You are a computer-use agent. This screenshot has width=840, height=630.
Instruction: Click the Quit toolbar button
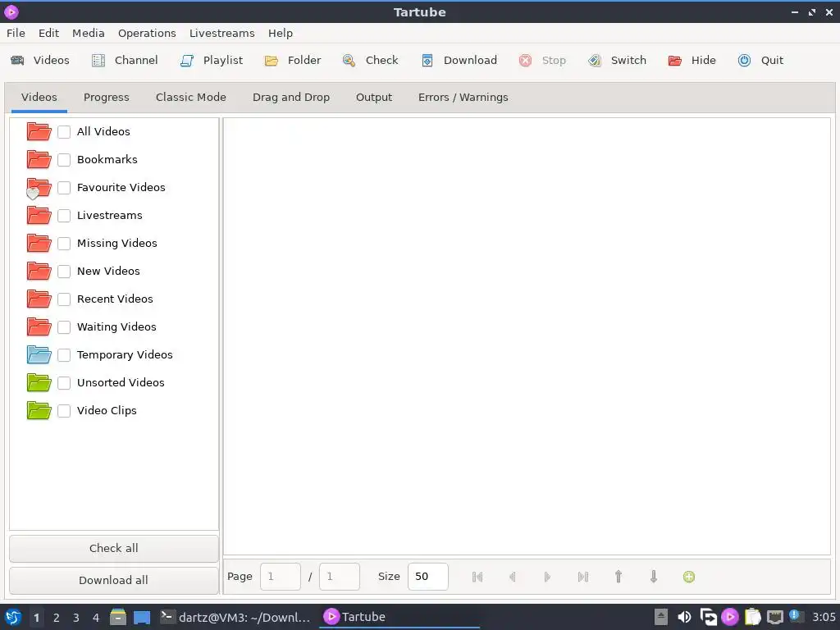click(760, 60)
